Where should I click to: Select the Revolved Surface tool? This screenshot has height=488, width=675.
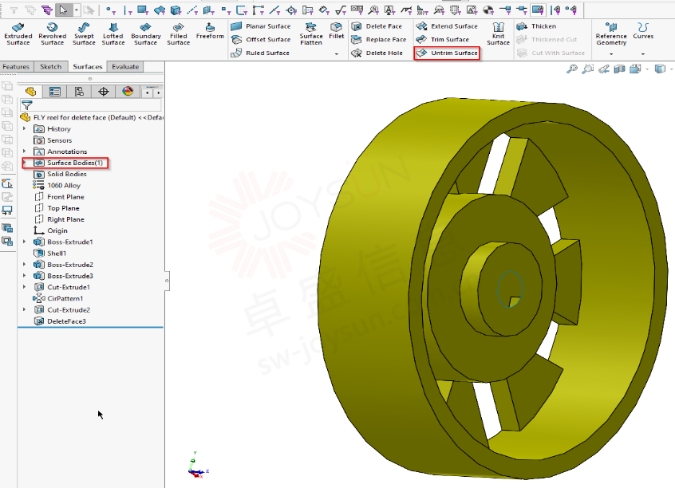(52, 34)
